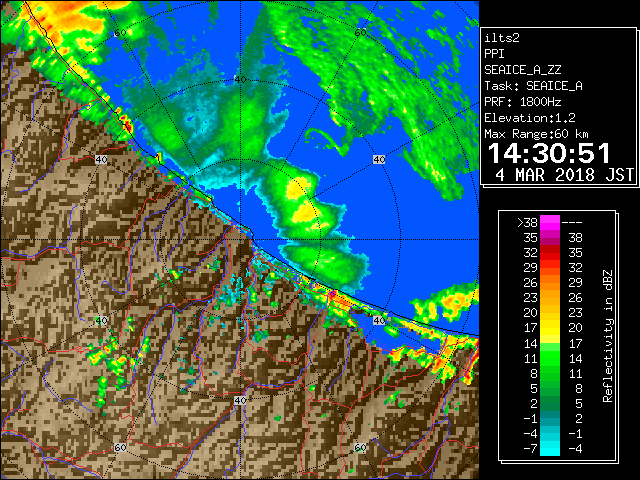Viewport: 640px width, 480px height.
Task: Click the '40' range label south of radar center
Action: (x=240, y=400)
